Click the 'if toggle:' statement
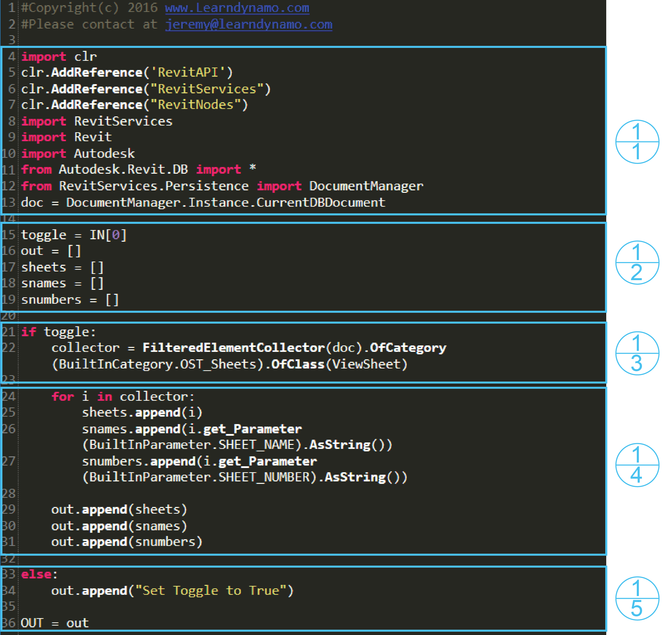 tap(58, 332)
